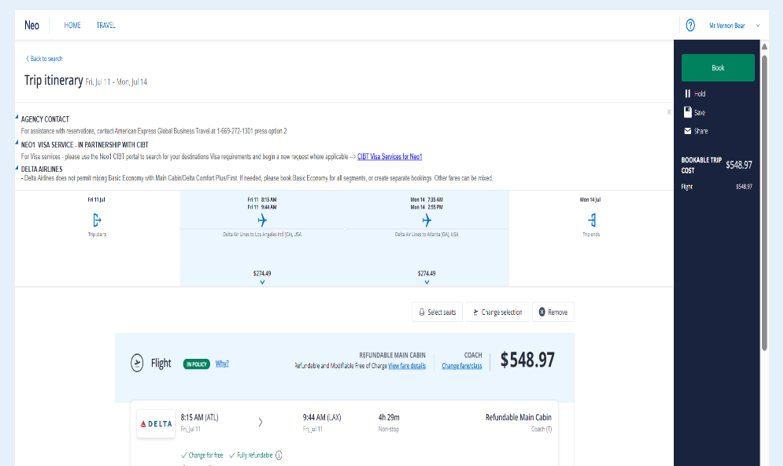Click the 8:15 AM (ATL) departure time
The image size is (783, 466).
pyautogui.click(x=199, y=417)
